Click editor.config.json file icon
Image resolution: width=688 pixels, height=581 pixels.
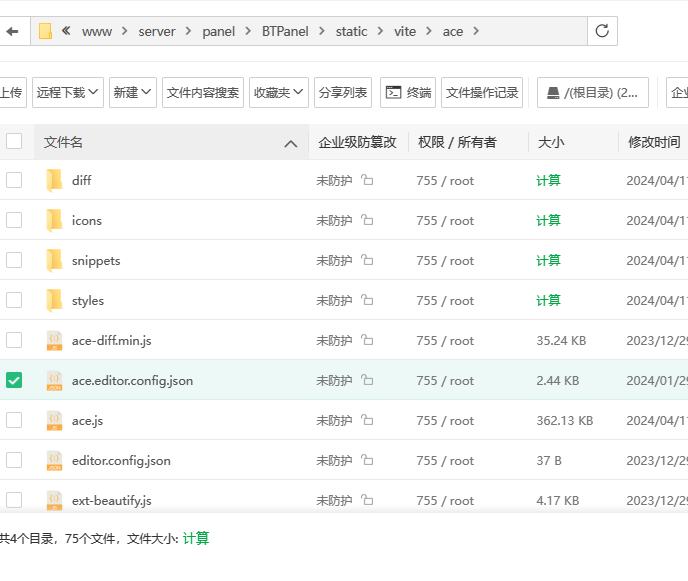54,460
